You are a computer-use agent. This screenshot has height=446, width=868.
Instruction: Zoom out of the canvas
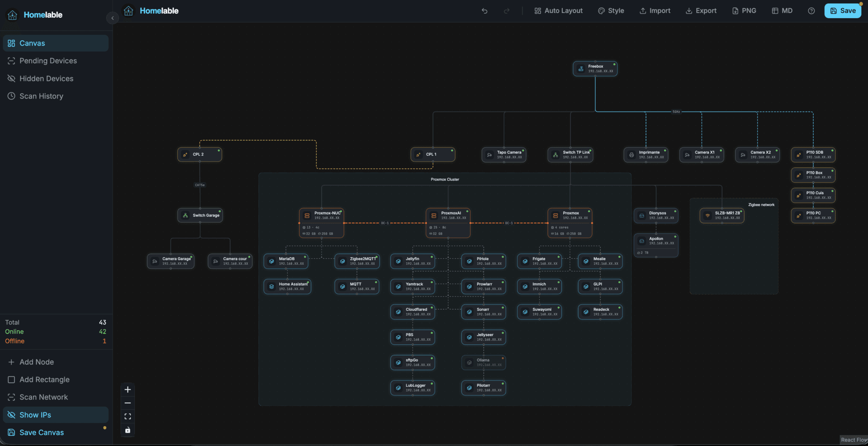click(127, 403)
